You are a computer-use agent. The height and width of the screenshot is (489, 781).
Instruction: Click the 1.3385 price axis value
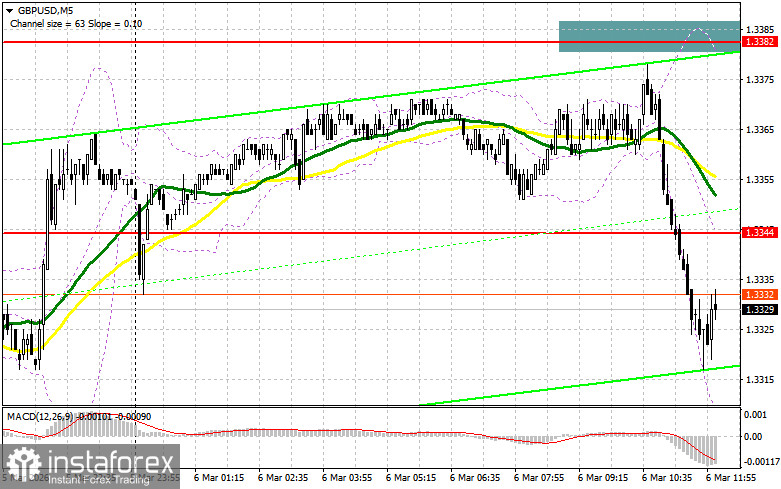coord(760,29)
